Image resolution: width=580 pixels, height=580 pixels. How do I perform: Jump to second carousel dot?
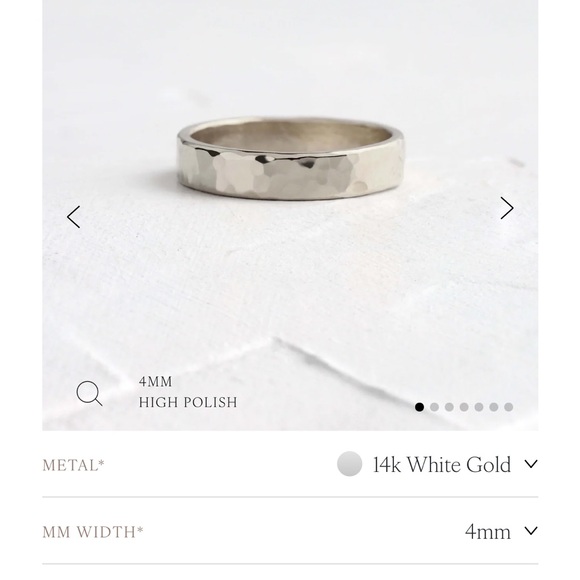[434, 407]
